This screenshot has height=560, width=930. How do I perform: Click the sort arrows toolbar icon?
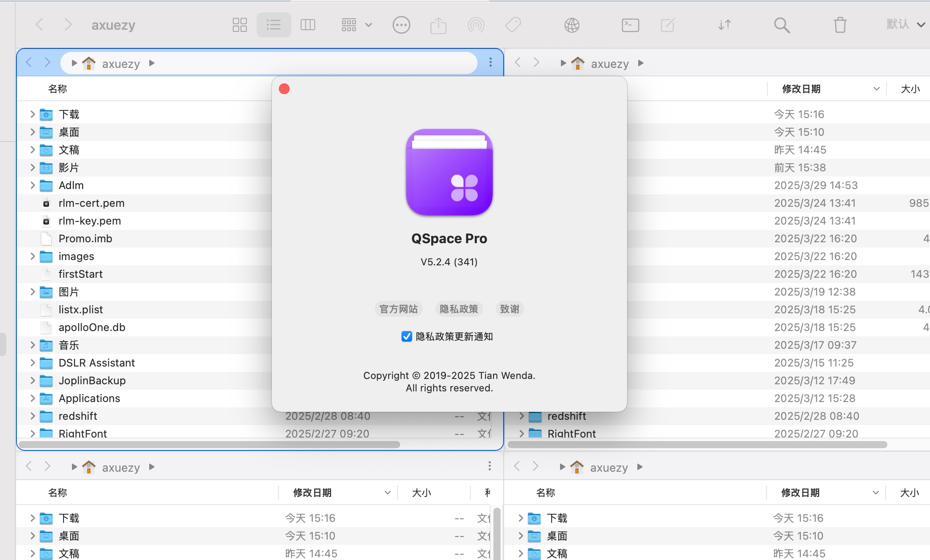(724, 25)
